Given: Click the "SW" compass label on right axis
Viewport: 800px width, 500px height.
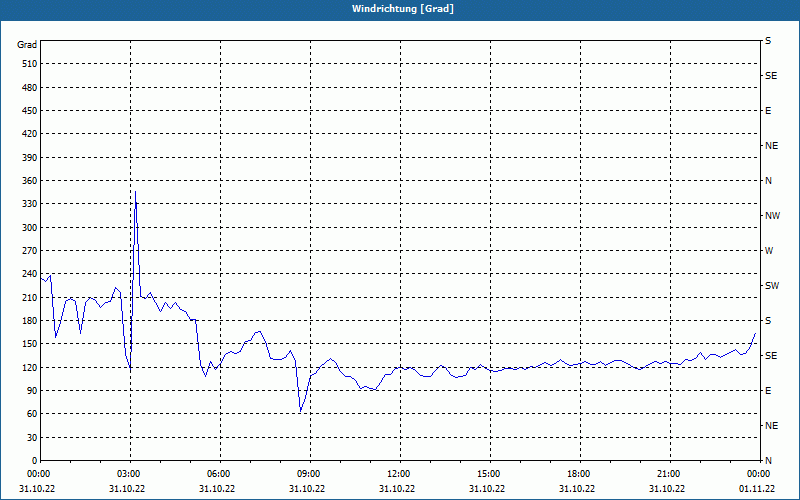Looking at the screenshot, I should pyautogui.click(x=772, y=286).
